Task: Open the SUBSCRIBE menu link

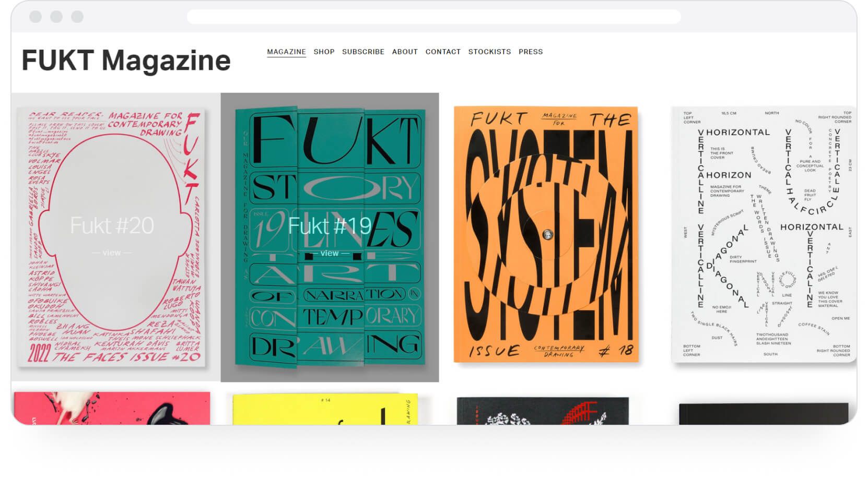Action: 363,52
